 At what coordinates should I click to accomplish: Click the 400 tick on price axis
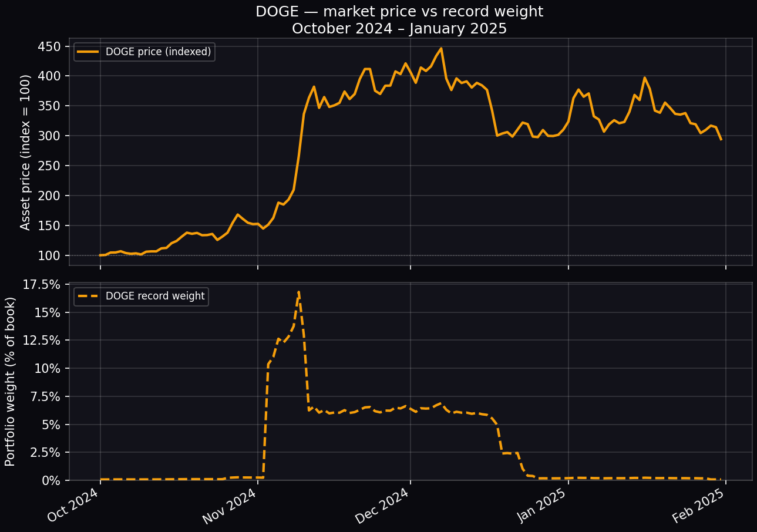pyautogui.click(x=51, y=76)
